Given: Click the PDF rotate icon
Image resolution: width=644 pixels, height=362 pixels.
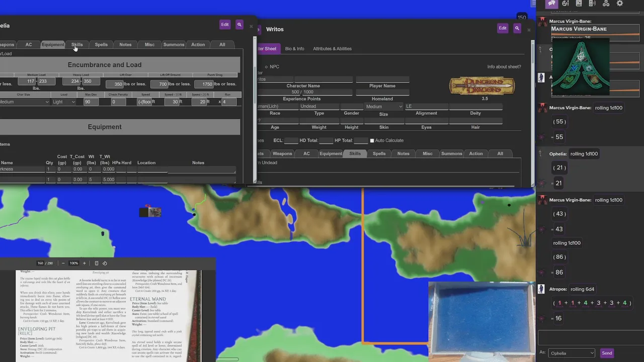Looking at the screenshot, I should [x=105, y=263].
